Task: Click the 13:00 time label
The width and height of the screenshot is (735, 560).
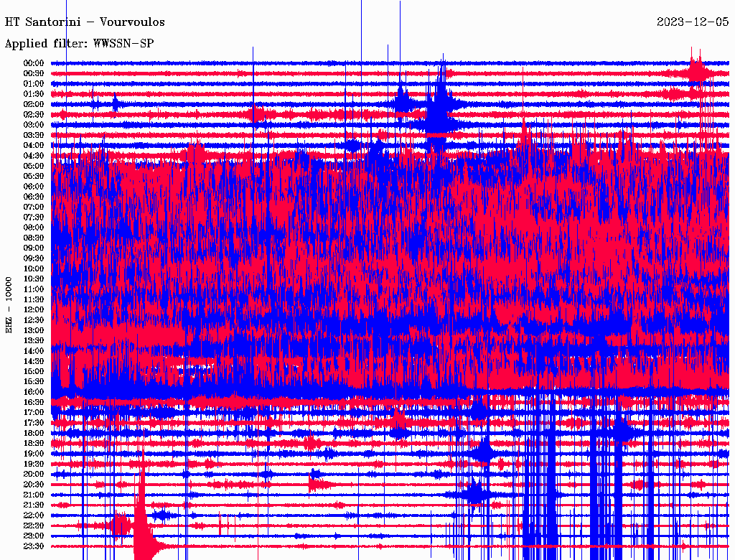Action: pyautogui.click(x=34, y=330)
